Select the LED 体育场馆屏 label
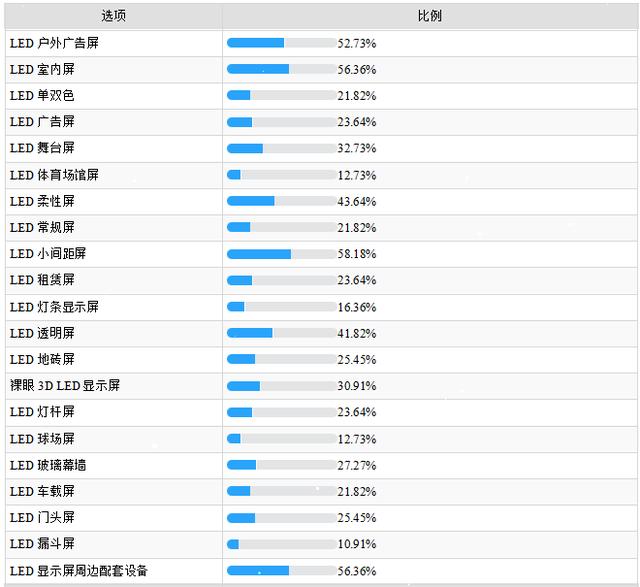Screen dimensions: 640x587 [x=54, y=175]
